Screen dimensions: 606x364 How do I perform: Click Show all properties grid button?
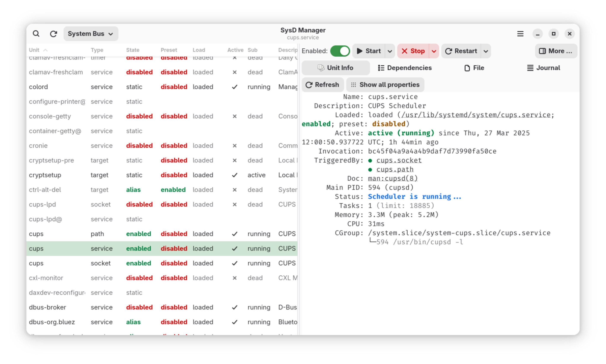coord(385,85)
